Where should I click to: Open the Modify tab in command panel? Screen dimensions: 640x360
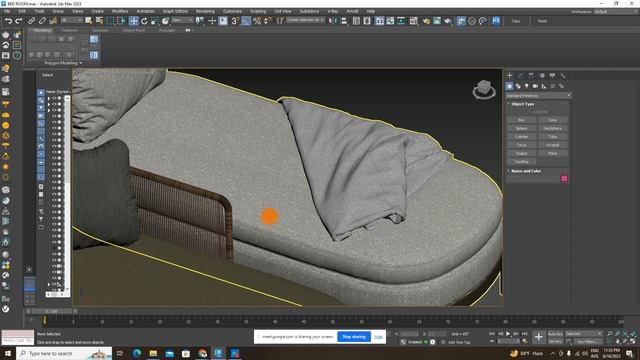(x=520, y=76)
